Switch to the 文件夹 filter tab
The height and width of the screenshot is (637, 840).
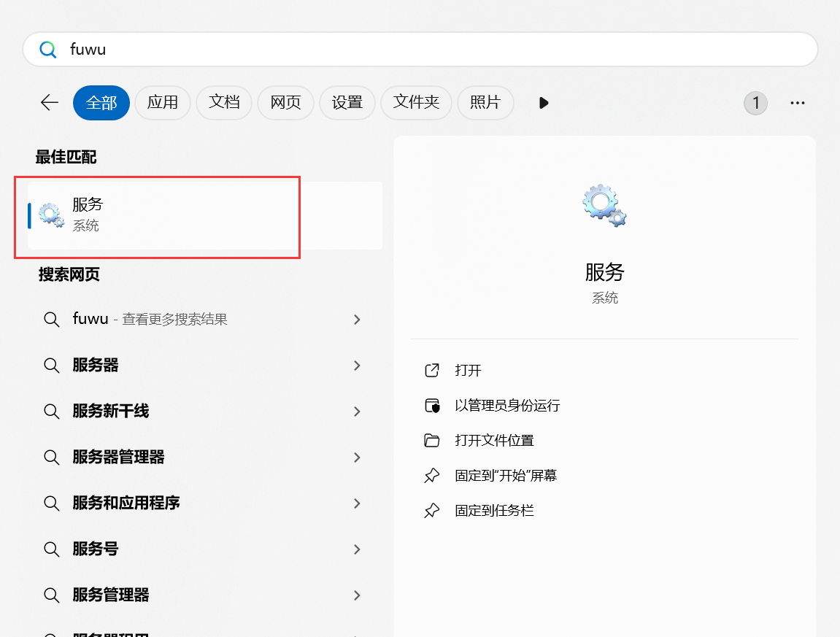click(x=416, y=103)
